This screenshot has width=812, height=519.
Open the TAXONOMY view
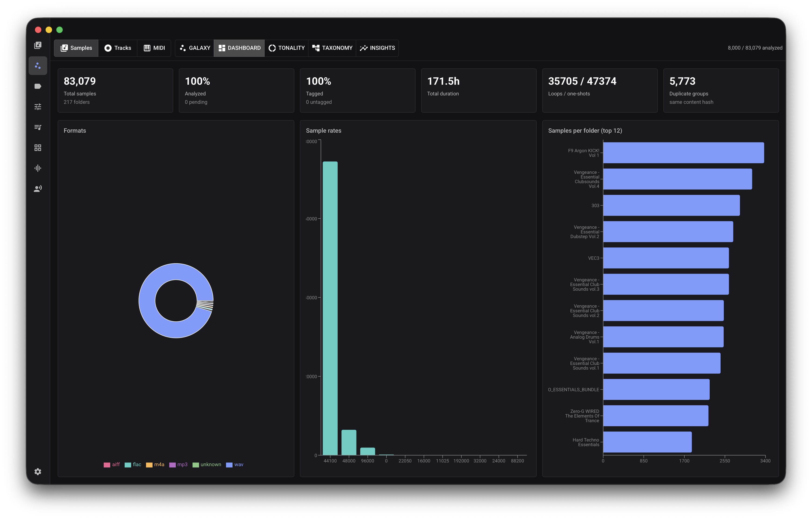coord(332,48)
